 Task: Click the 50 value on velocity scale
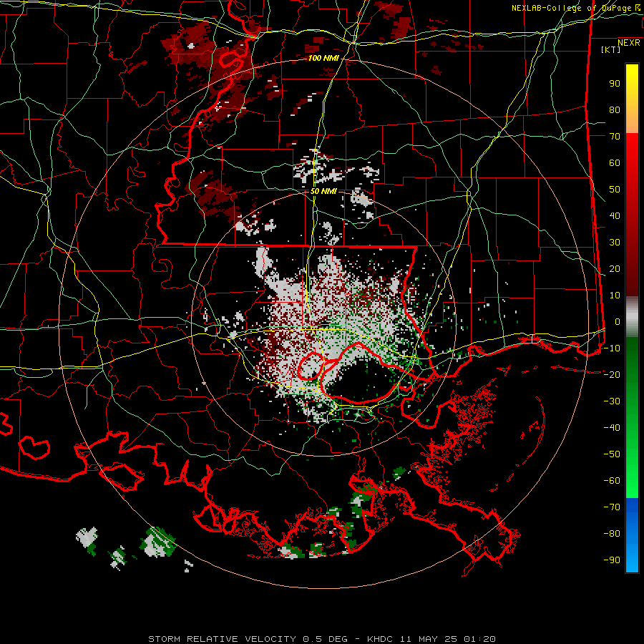pos(615,190)
